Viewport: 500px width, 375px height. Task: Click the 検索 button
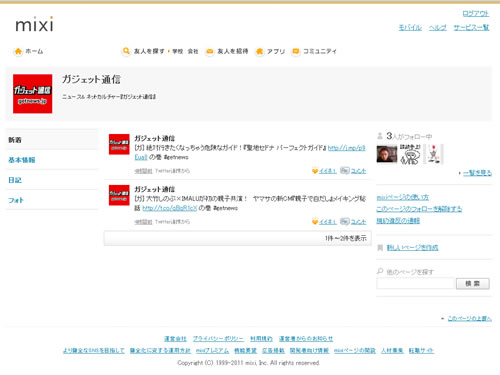[473, 284]
